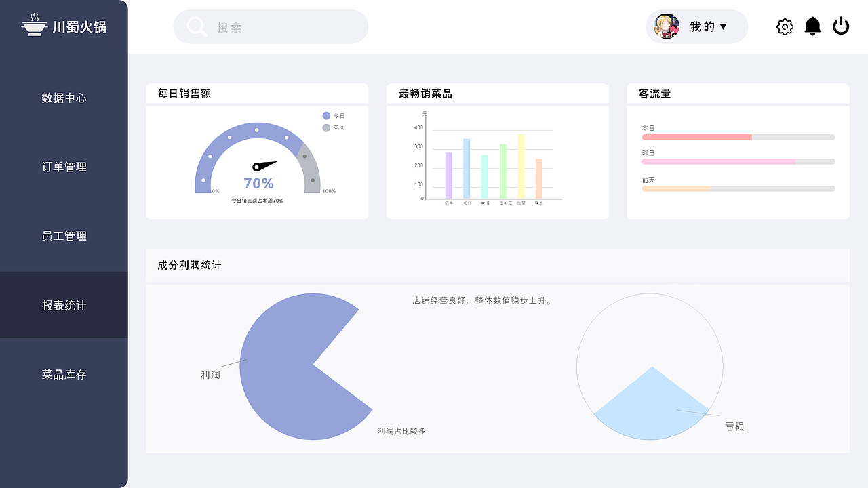Image resolution: width=868 pixels, height=488 pixels.
Task: Click the 70% gauge value
Action: (258, 183)
